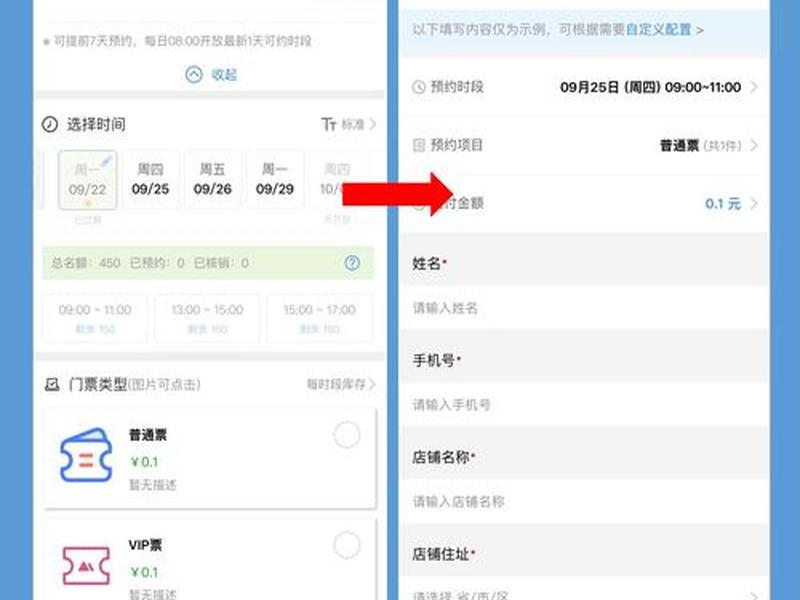
Task: Select the 周一 09/22 date tab
Action: 87,180
